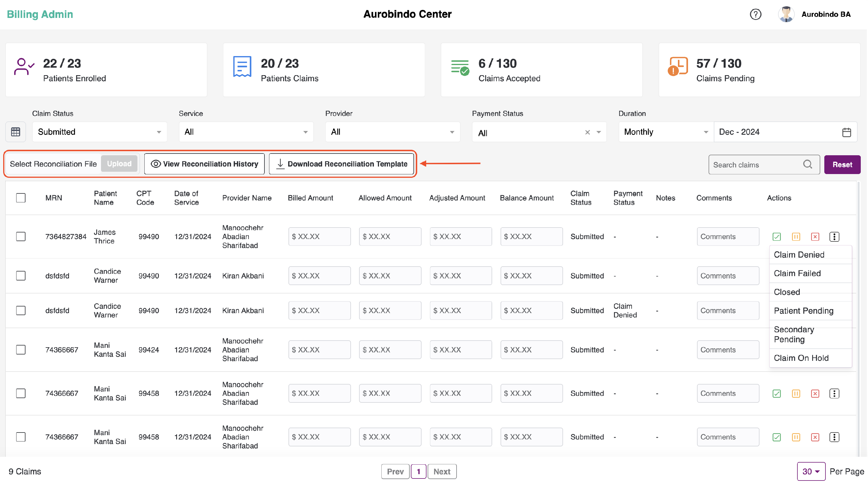Toggle the select-all header checkbox
868x486 pixels.
[21, 198]
